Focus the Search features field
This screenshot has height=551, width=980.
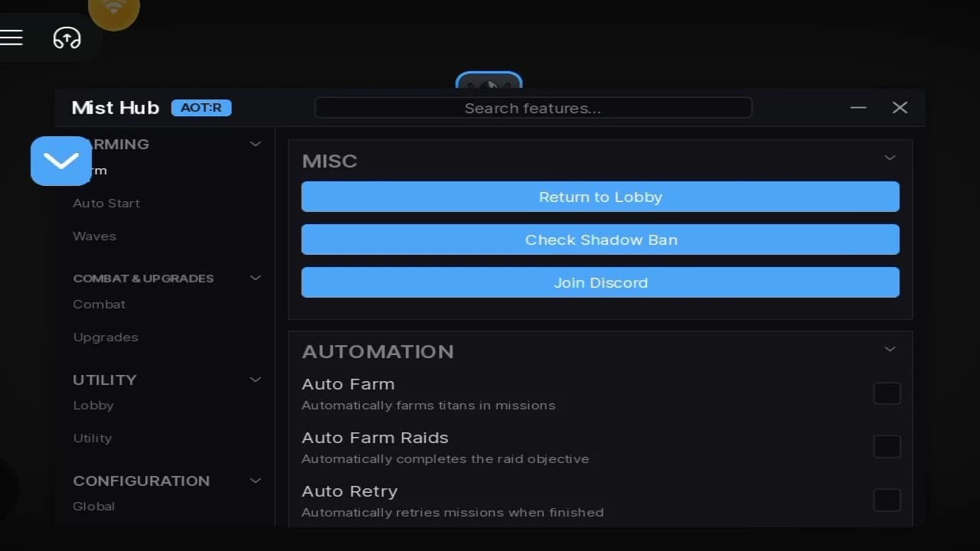(533, 108)
